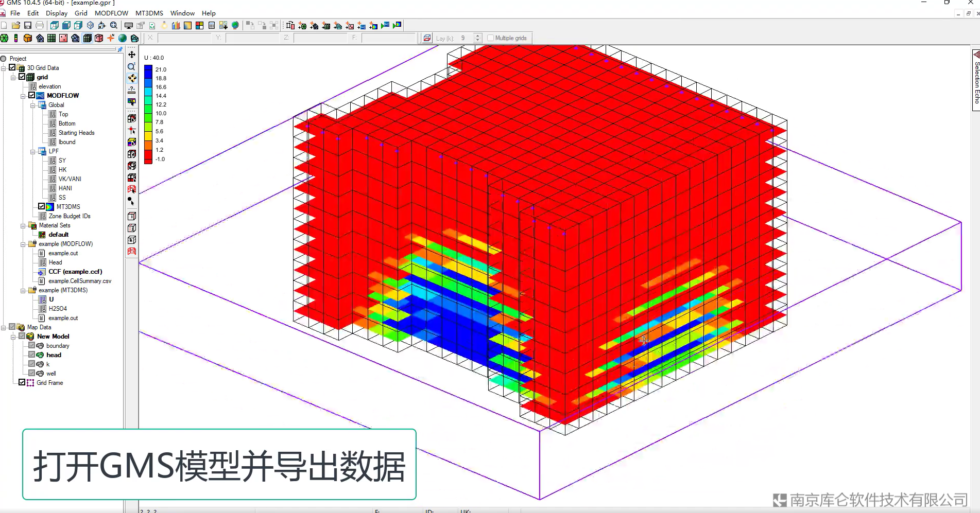Click the lightbulb lighting options icon

point(164,25)
